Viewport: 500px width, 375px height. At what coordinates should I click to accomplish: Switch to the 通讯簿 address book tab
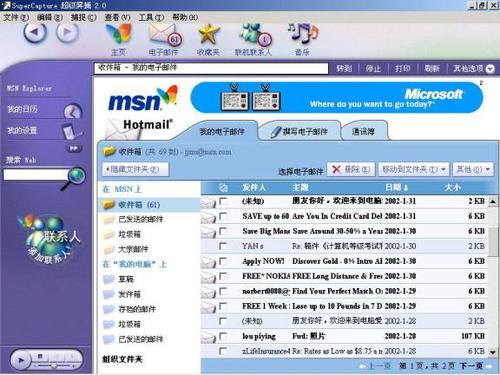pos(364,131)
